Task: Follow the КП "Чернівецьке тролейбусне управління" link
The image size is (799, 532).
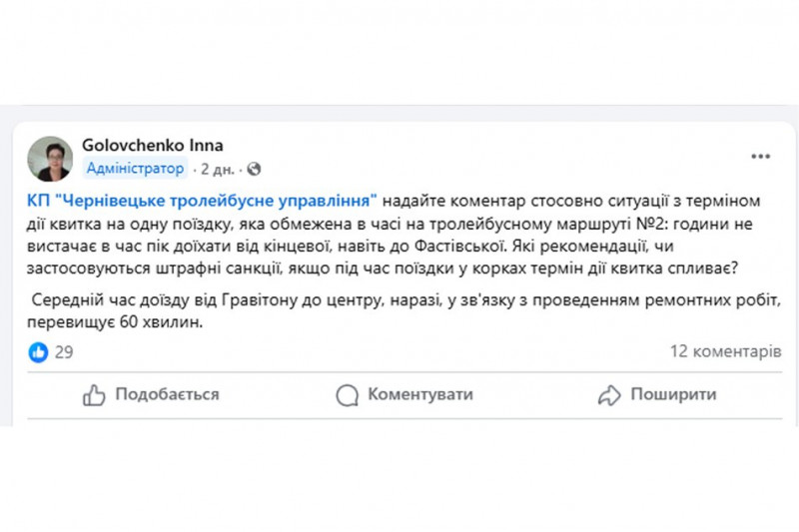Action: (x=201, y=199)
